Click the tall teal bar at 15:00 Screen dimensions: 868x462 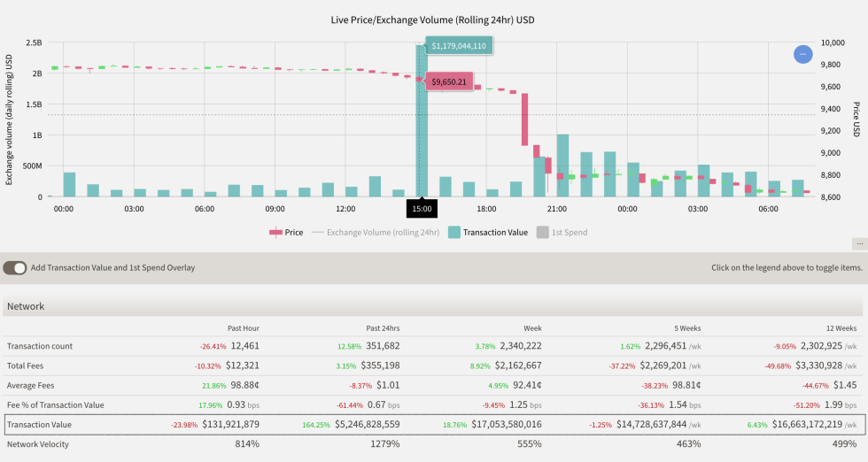pos(422,133)
